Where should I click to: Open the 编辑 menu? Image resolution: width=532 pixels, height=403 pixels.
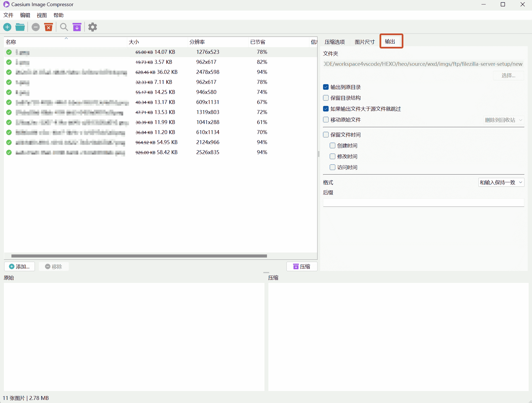25,15
